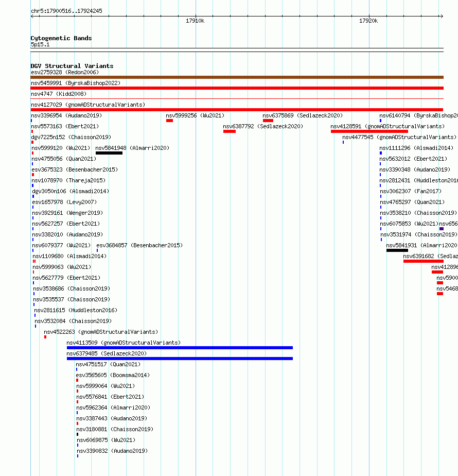Select nsv4477545 (gnomADStructuralVariants) label

click(x=399, y=137)
